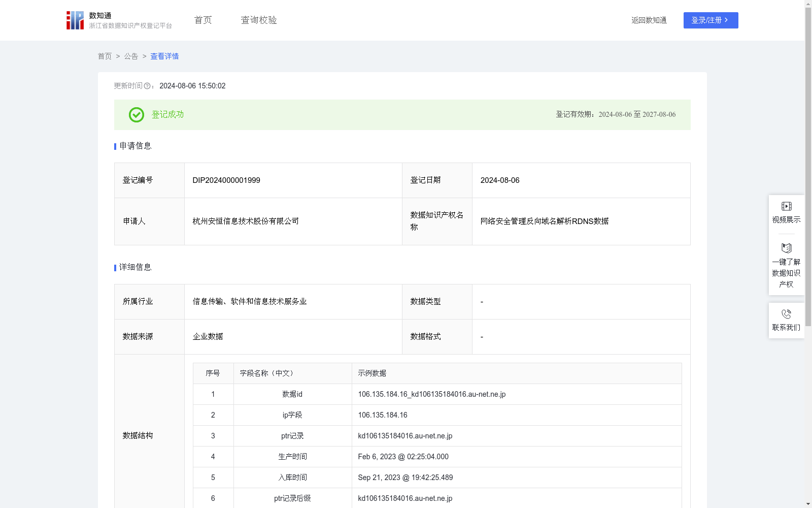Click the 联系我们 phone icon
This screenshot has width=812, height=508.
787,314
